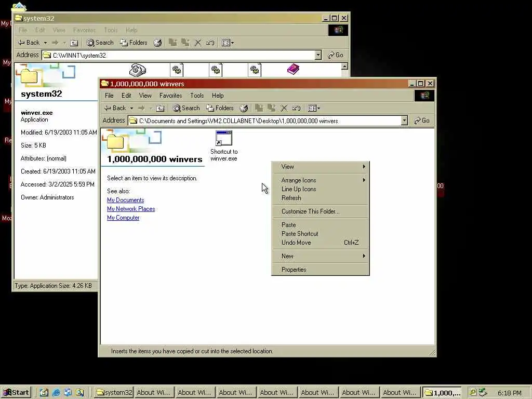The height and width of the screenshot is (399, 532).
Task: Switch to system32 taskbar button
Action: 113,393
